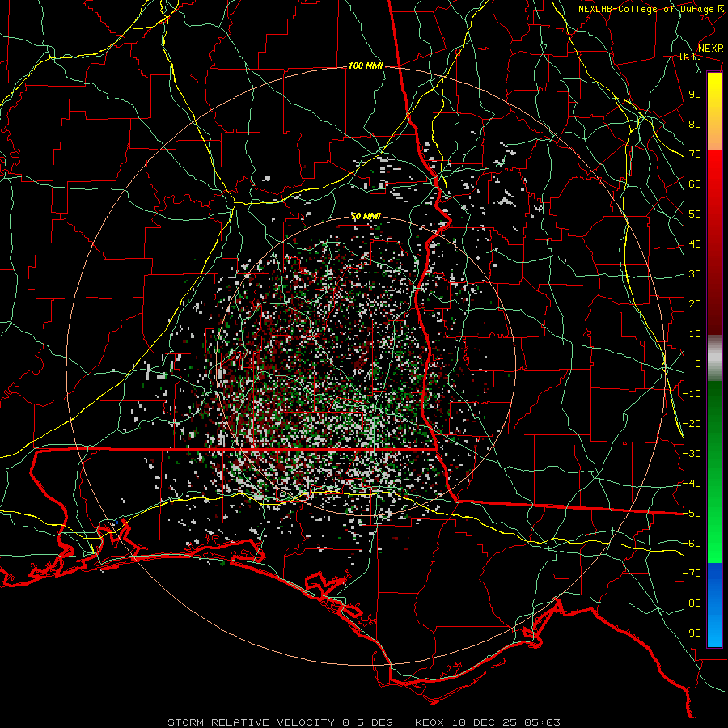Click the "20" value on the velocity scale
The width and height of the screenshot is (728, 728).
pos(695,304)
